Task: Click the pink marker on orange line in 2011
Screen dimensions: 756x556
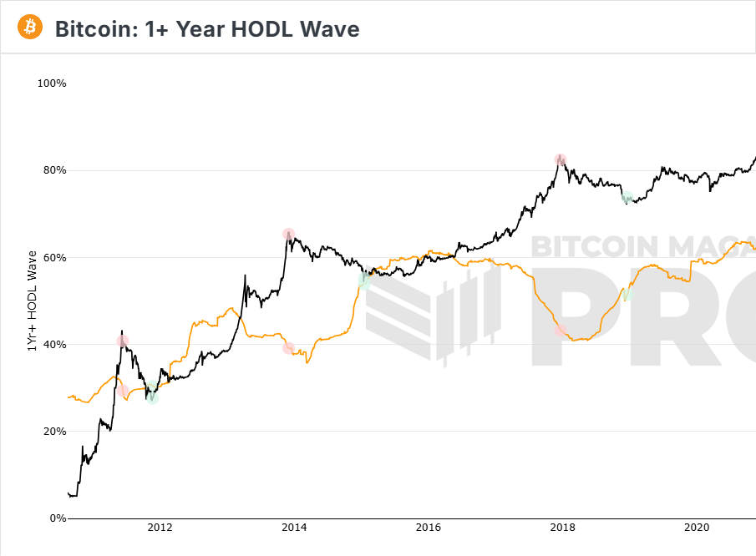Action: pos(123,391)
